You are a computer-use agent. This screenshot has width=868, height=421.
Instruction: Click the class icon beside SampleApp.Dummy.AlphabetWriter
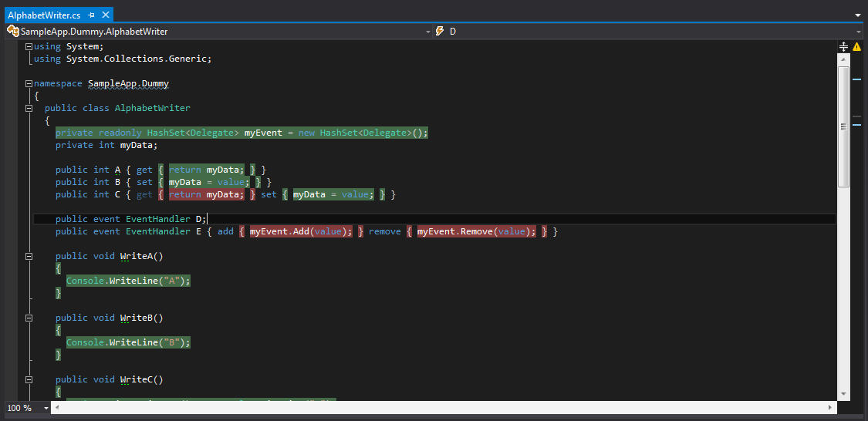(x=12, y=31)
